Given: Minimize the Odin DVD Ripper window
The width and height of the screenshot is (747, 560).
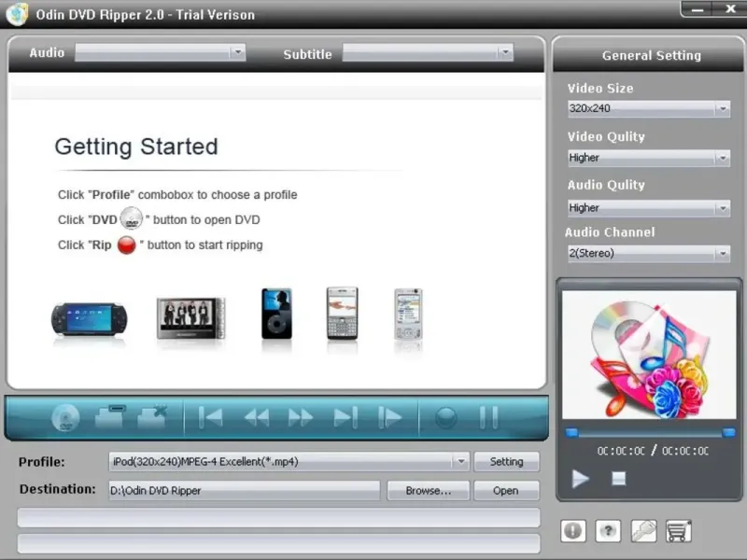Looking at the screenshot, I should [x=698, y=9].
